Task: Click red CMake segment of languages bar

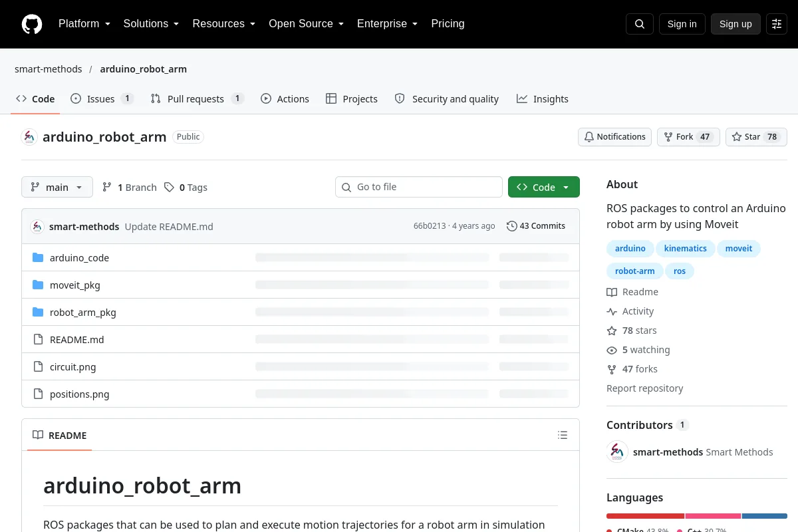Action: pos(645,516)
